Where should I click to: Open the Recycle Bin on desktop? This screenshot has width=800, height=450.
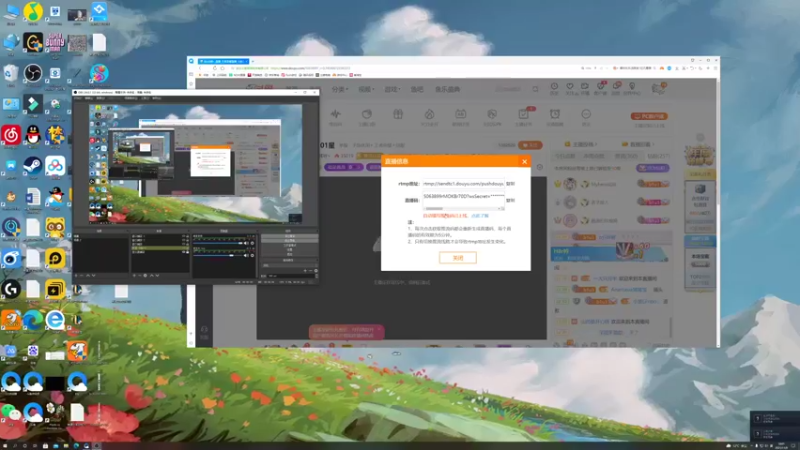click(x=11, y=73)
